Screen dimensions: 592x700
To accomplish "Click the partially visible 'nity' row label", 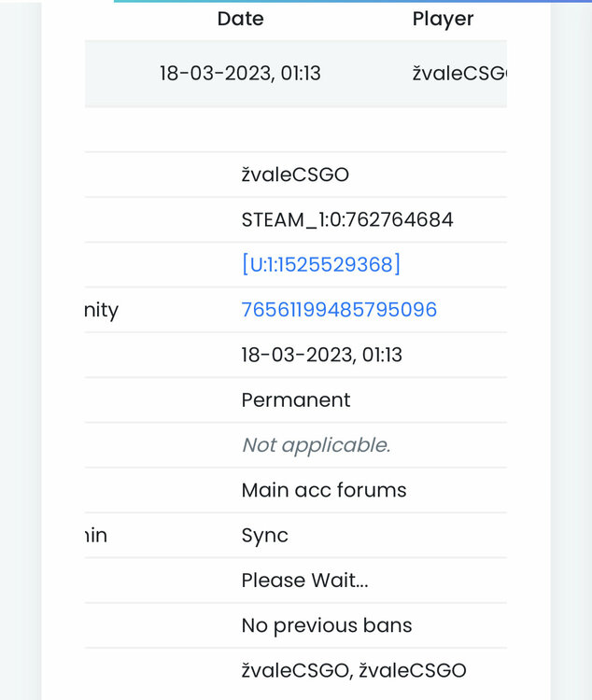I will pos(101,310).
